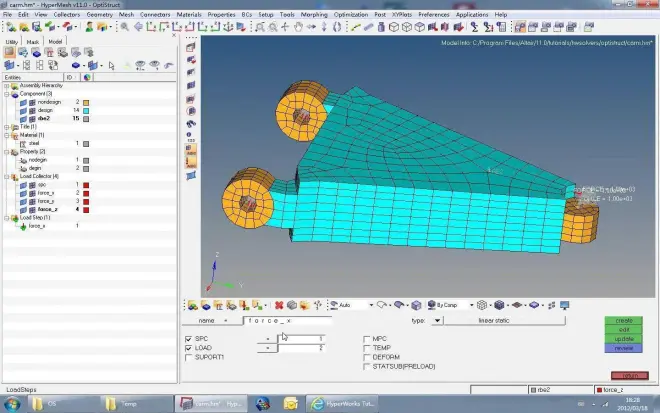The image size is (660, 413).
Task: Click the red X delete icon
Action: tap(279, 304)
